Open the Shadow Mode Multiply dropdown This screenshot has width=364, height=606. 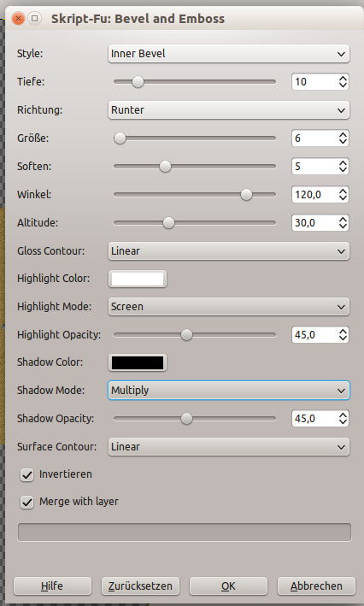[x=229, y=391]
